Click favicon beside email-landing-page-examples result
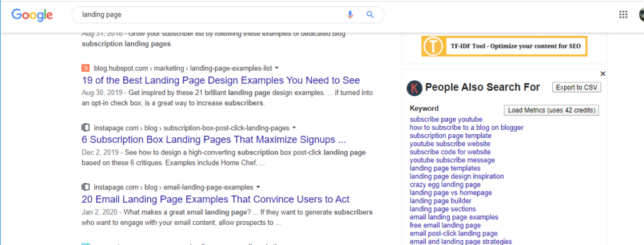The height and width of the screenshot is (245, 644). pos(86,187)
